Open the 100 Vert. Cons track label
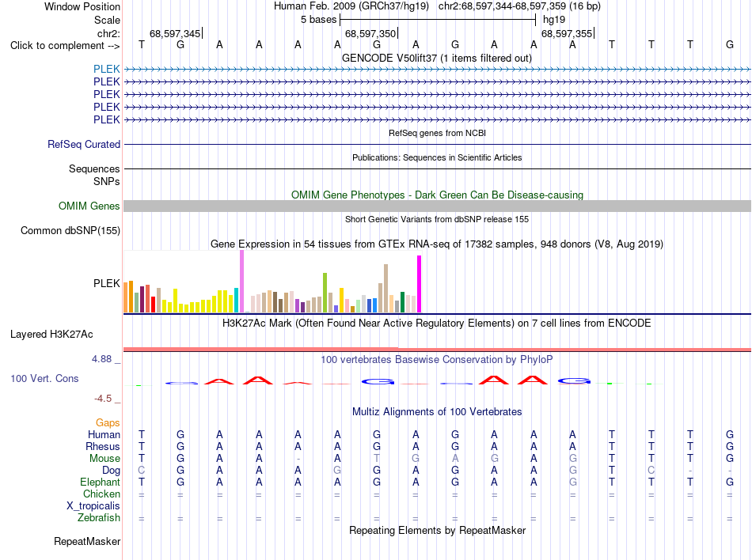Viewport: 752px width, 560px height. [x=44, y=378]
